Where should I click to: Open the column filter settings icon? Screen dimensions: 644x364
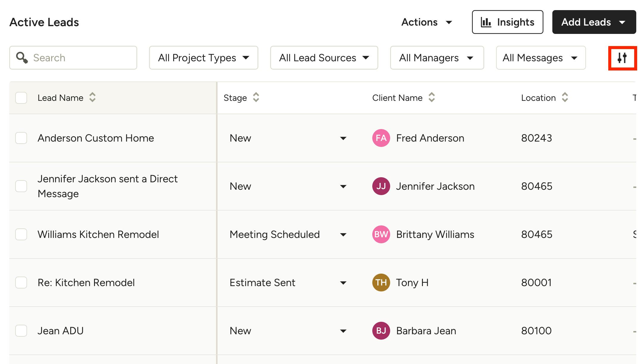point(622,58)
